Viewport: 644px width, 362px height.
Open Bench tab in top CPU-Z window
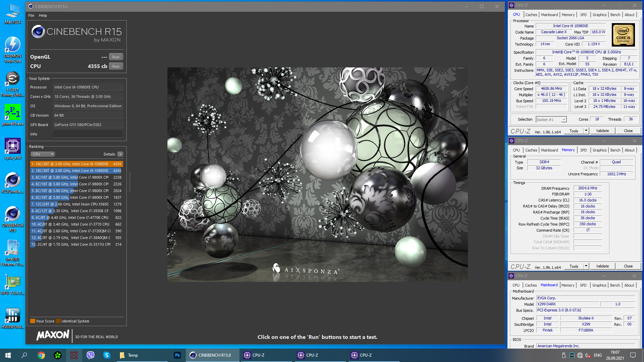tap(615, 15)
